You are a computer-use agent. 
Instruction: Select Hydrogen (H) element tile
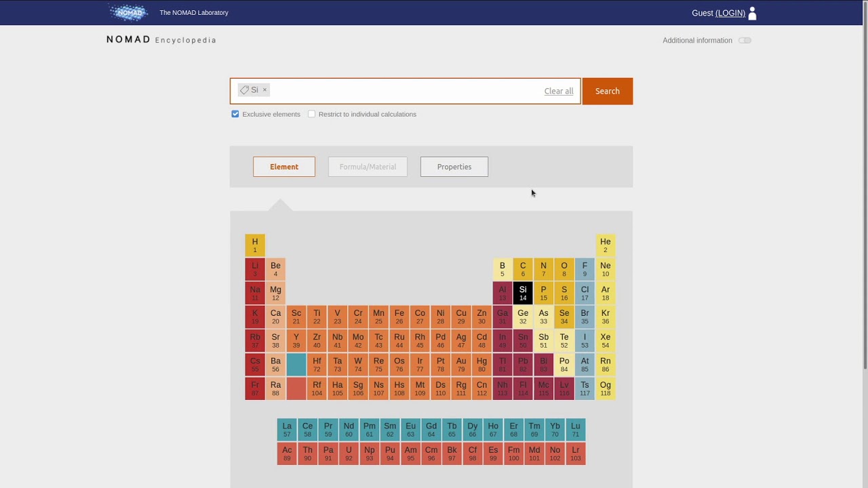[x=255, y=245]
